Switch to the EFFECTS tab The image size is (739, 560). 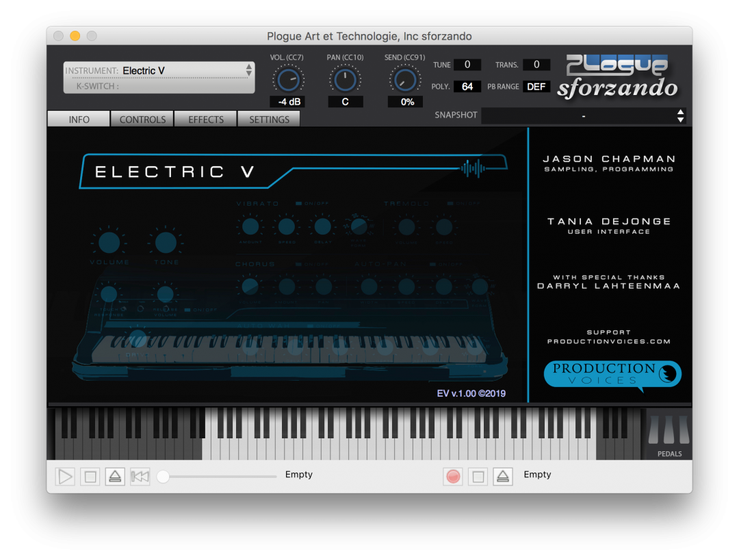tap(206, 119)
